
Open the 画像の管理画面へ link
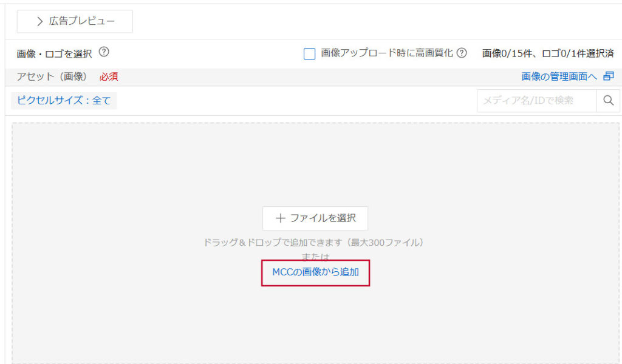pos(559,76)
